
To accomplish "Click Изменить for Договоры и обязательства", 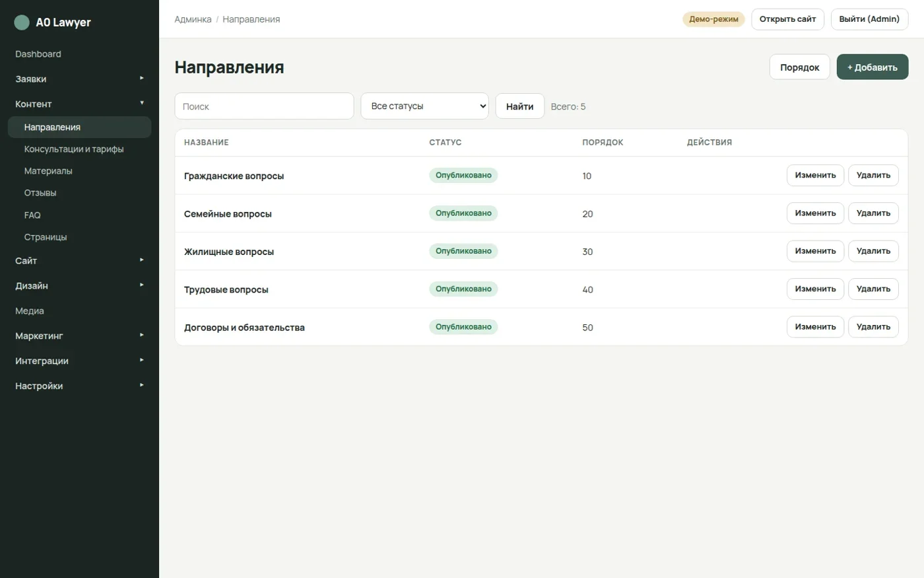I will [815, 327].
